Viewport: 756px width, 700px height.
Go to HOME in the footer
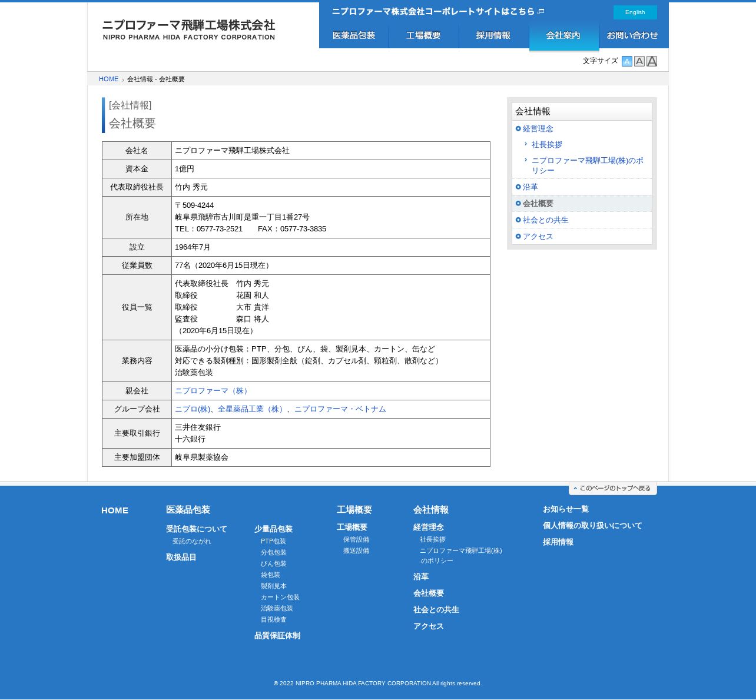click(115, 510)
